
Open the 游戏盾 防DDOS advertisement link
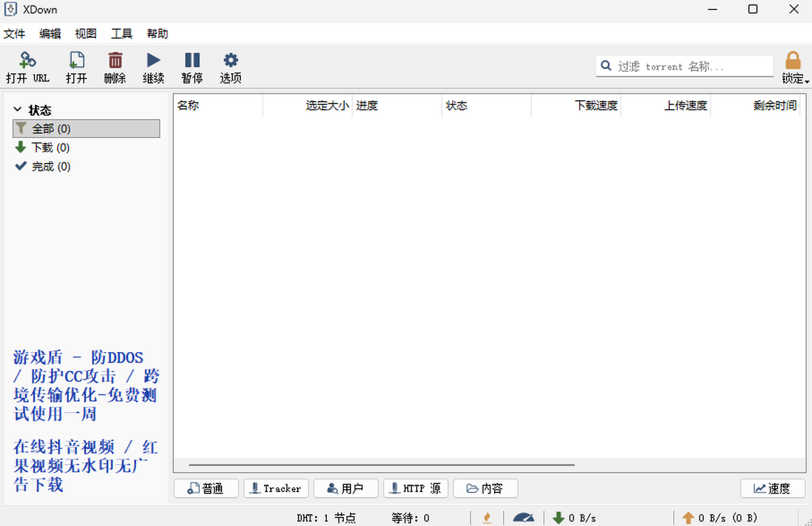(x=86, y=385)
